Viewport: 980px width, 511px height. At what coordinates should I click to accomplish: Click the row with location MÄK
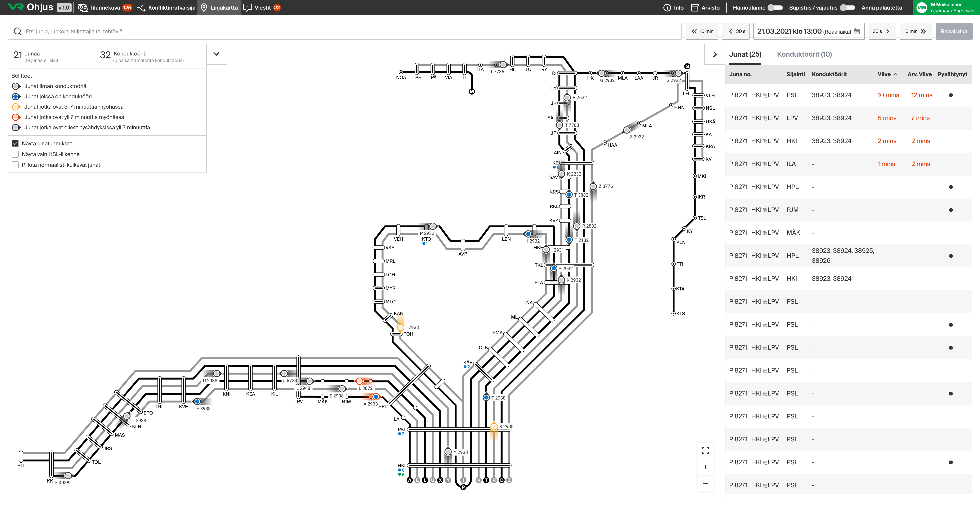pos(848,233)
